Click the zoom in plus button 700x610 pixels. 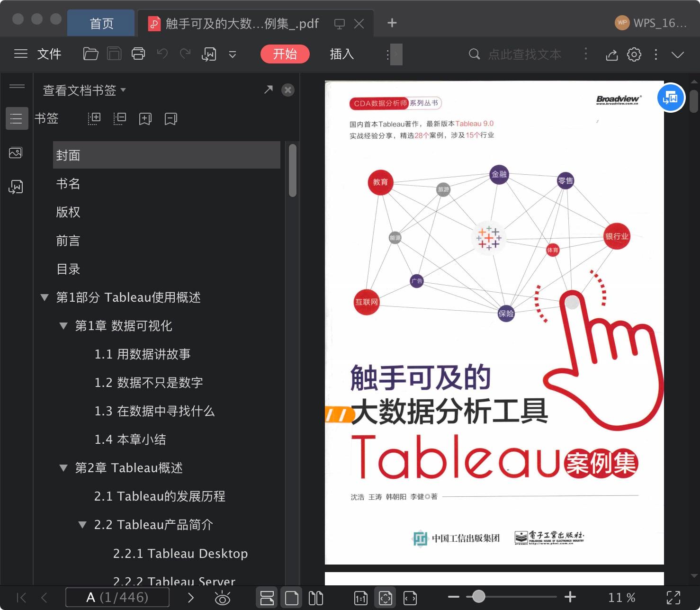click(x=570, y=597)
